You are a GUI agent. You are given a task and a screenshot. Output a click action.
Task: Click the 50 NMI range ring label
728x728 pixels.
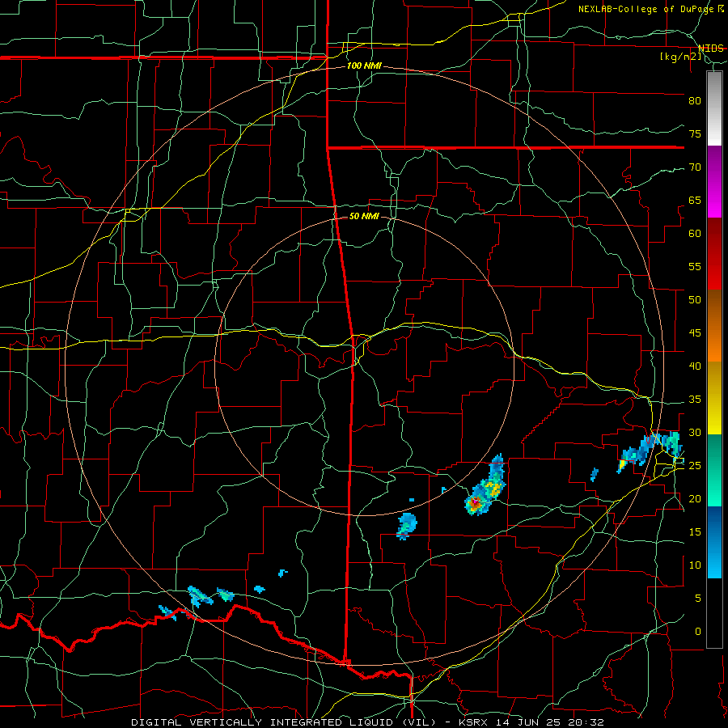[364, 216]
